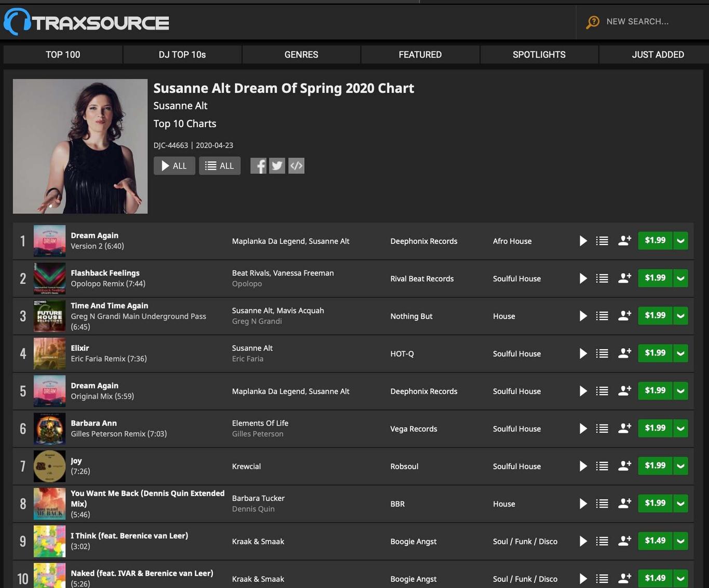This screenshot has width=709, height=588.
Task: Follow Kraak & Smaak on I Think row
Action: coord(624,541)
